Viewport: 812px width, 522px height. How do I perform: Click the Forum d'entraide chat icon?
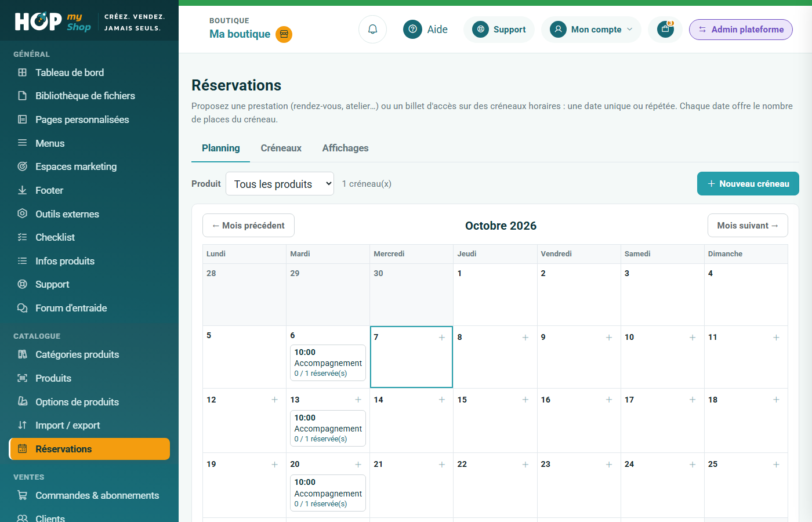(x=23, y=308)
